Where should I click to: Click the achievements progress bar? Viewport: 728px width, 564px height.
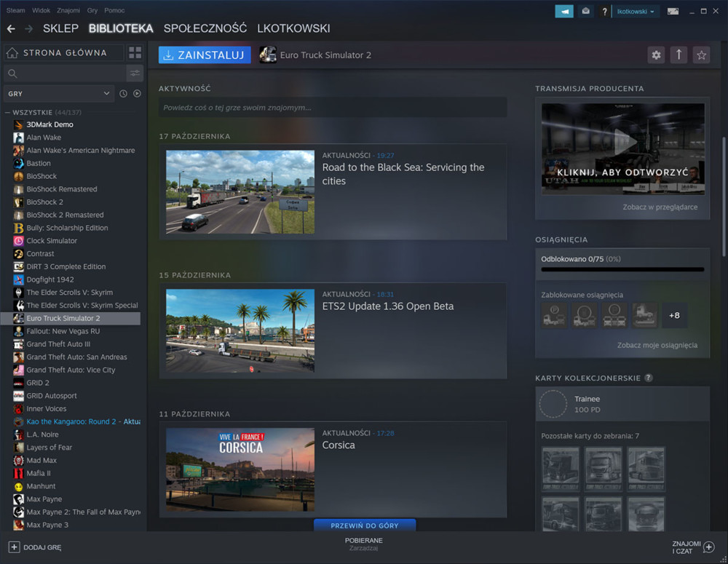pyautogui.click(x=622, y=269)
